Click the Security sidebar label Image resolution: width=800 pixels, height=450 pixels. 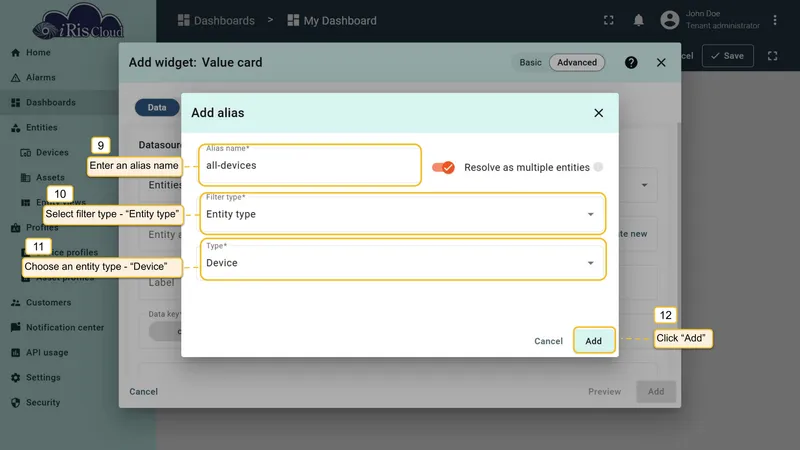[x=43, y=403]
